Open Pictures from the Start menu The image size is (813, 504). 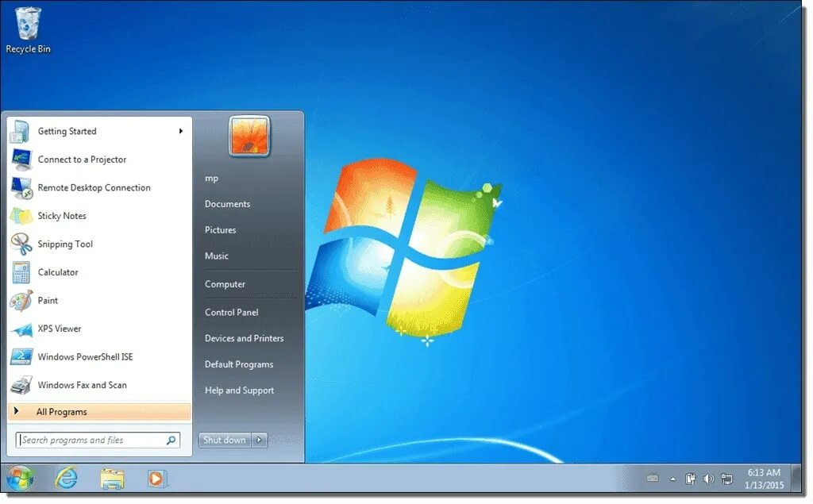(x=221, y=230)
